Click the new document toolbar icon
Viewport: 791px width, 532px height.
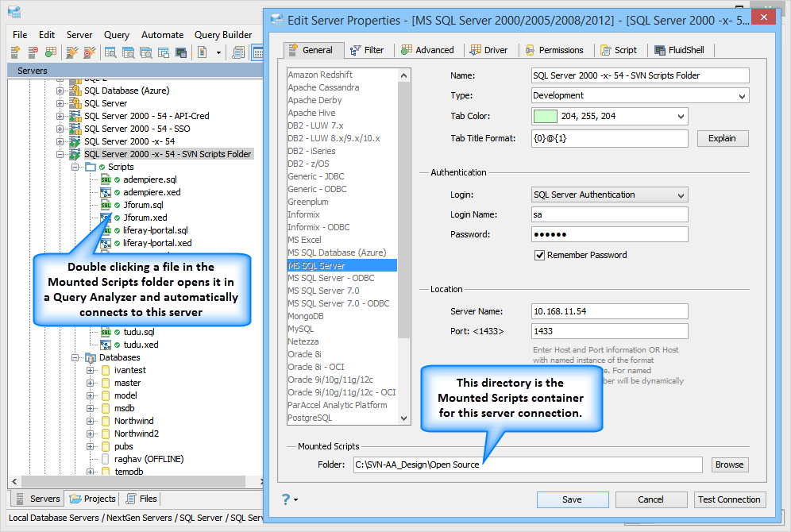[x=203, y=52]
